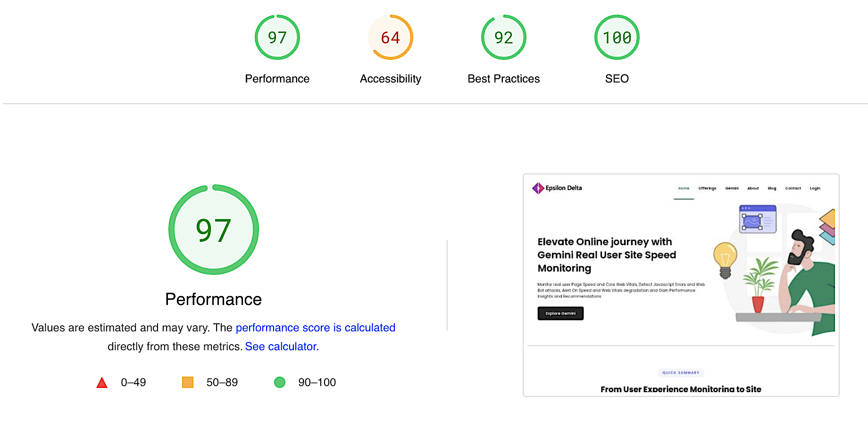The image size is (868, 428).
Task: Click the 'Explore Gemini' button
Action: pyautogui.click(x=560, y=313)
